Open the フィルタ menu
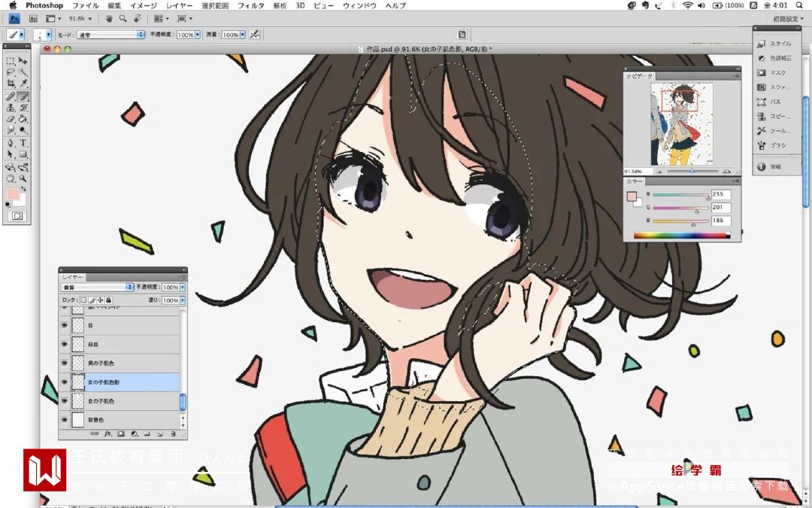This screenshot has height=508, width=812. pos(250,6)
